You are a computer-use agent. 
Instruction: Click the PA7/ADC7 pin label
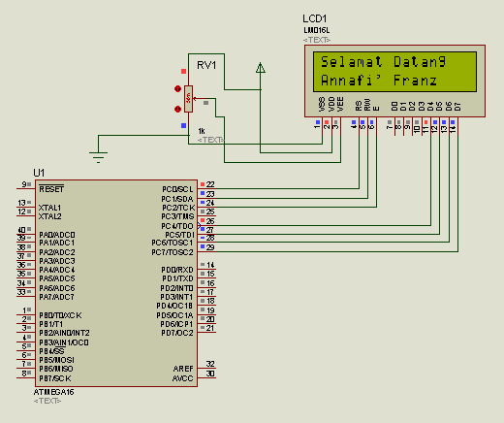point(56,297)
